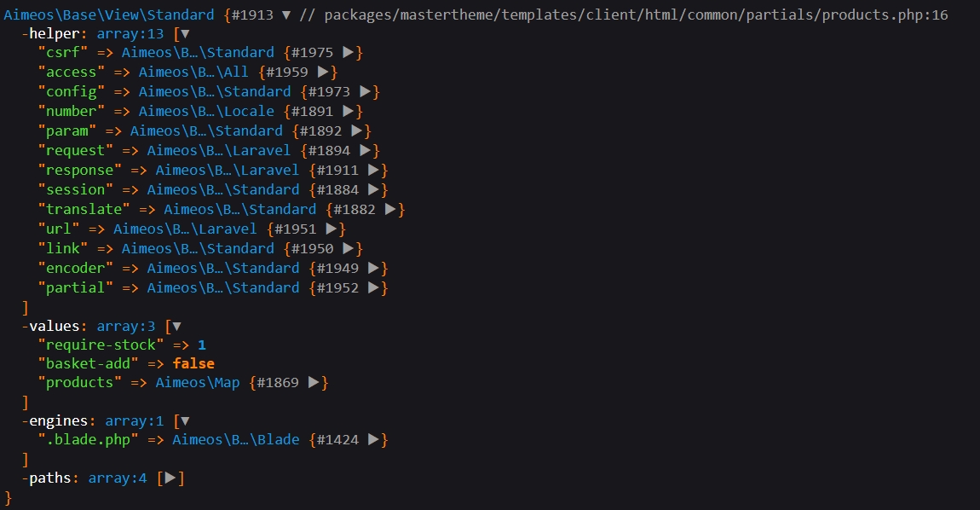Click the value 1 of require-stock
The width and height of the screenshot is (980, 510).
point(202,345)
